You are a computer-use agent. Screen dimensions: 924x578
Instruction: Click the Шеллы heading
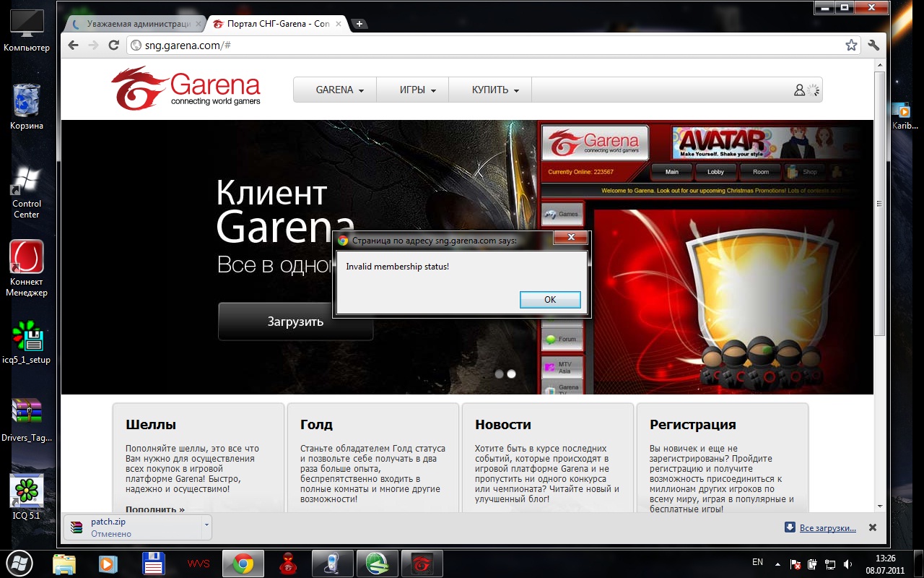151,424
